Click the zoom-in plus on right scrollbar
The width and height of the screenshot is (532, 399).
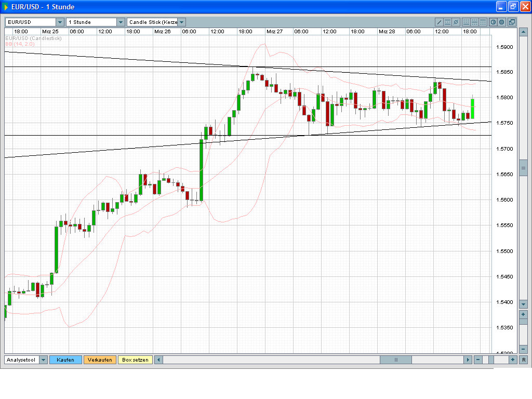[523, 314]
